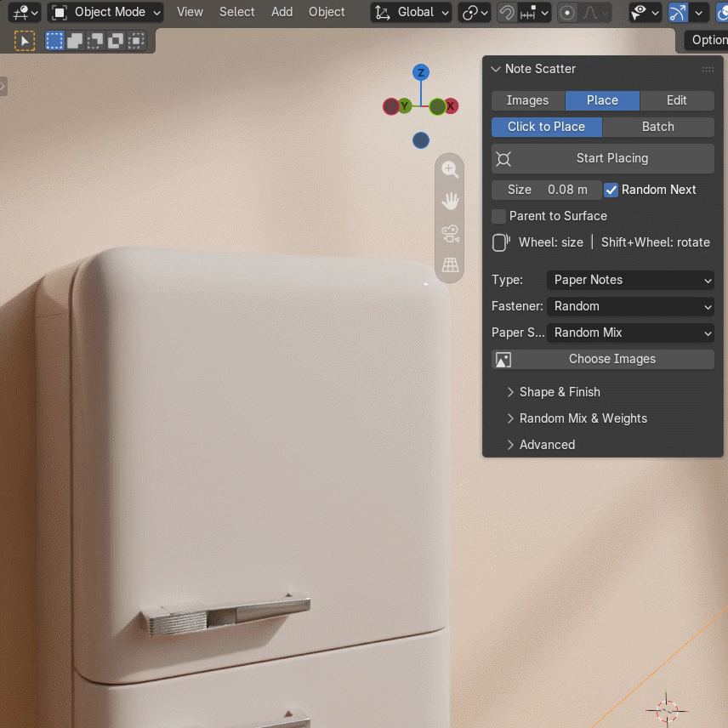The width and height of the screenshot is (728, 728).
Task: Click the blue Z axis gizmo ball
Action: [x=421, y=72]
